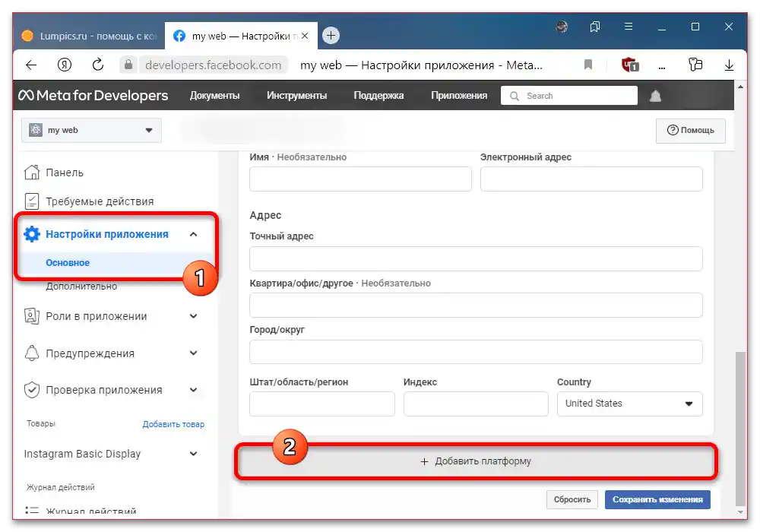
Task: Open Требуемые действия via its checklist icon
Action: coord(32,201)
